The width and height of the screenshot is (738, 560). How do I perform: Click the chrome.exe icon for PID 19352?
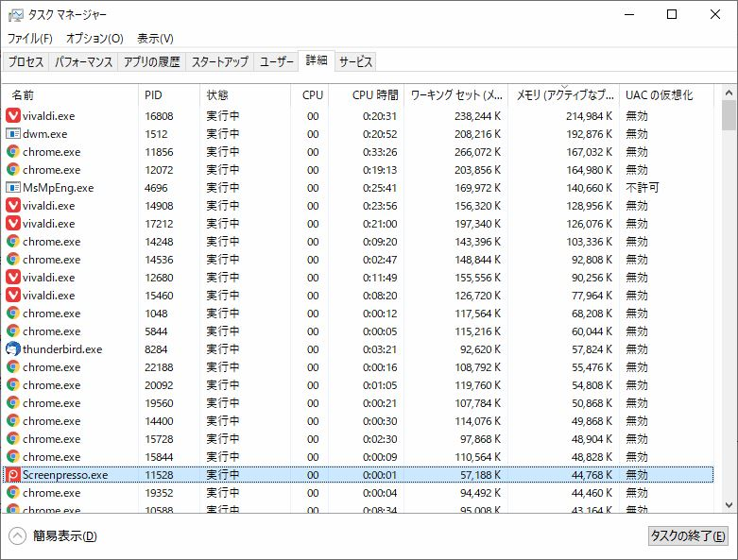[13, 492]
